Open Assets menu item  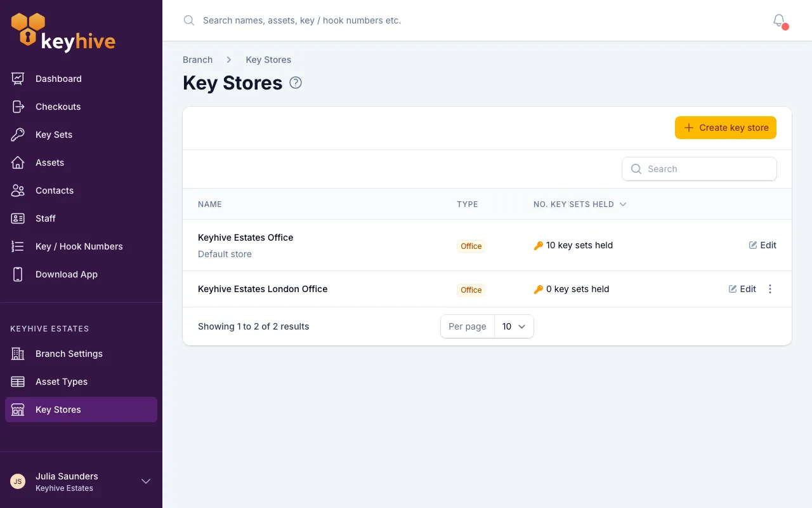[x=81, y=163]
